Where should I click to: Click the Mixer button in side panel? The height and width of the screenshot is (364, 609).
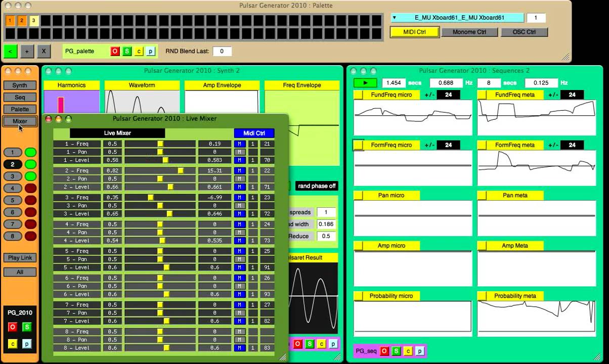coord(20,121)
